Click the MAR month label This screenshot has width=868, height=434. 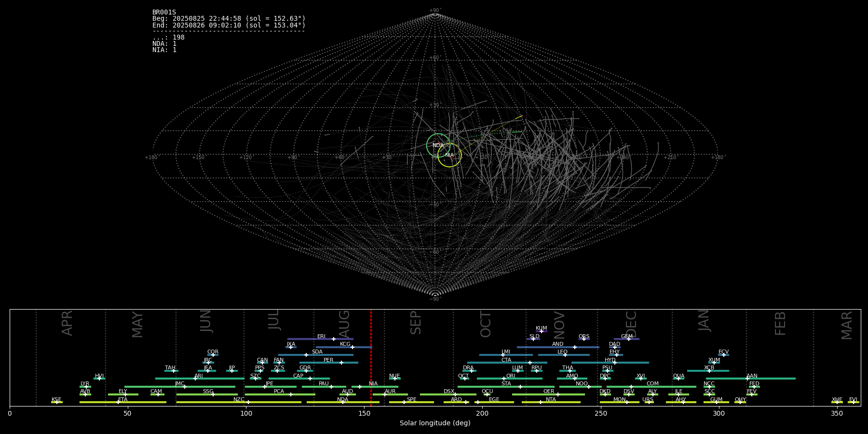[x=847, y=325]
